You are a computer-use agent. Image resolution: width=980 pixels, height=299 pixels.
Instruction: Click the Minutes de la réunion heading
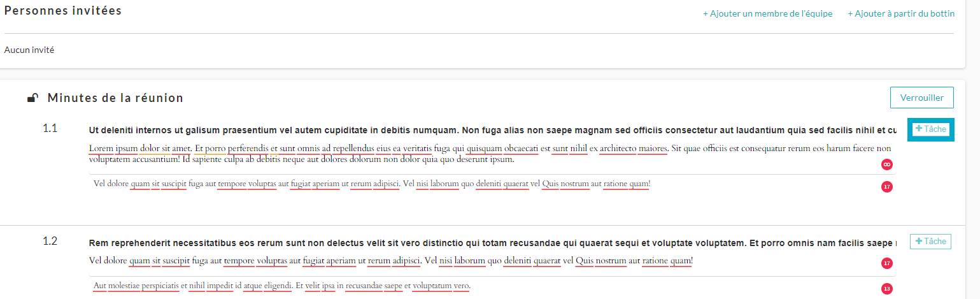[x=115, y=98]
